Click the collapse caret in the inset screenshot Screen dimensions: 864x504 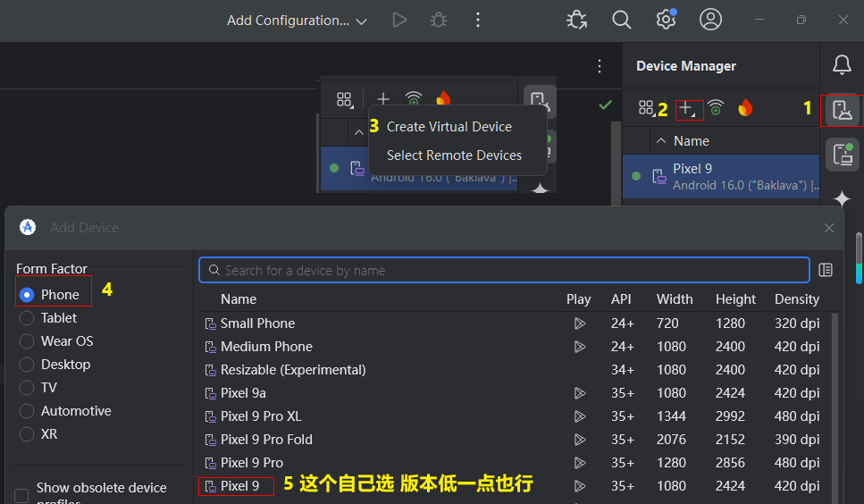[358, 132]
